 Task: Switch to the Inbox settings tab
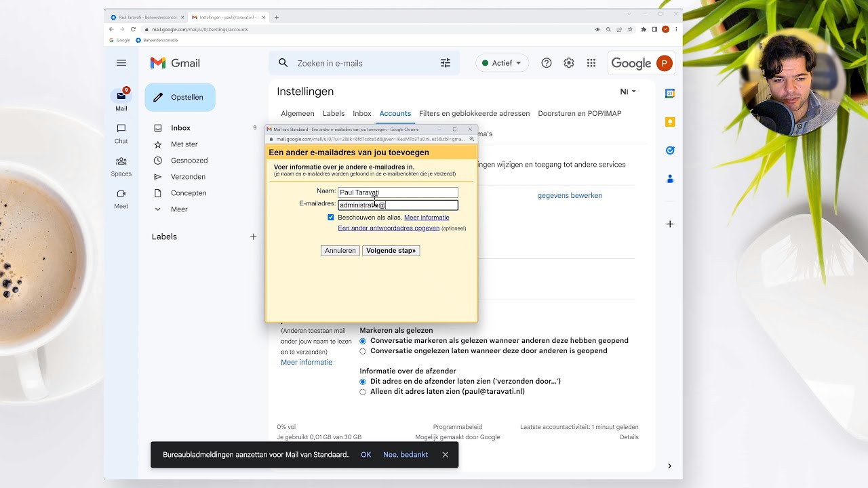pos(362,113)
